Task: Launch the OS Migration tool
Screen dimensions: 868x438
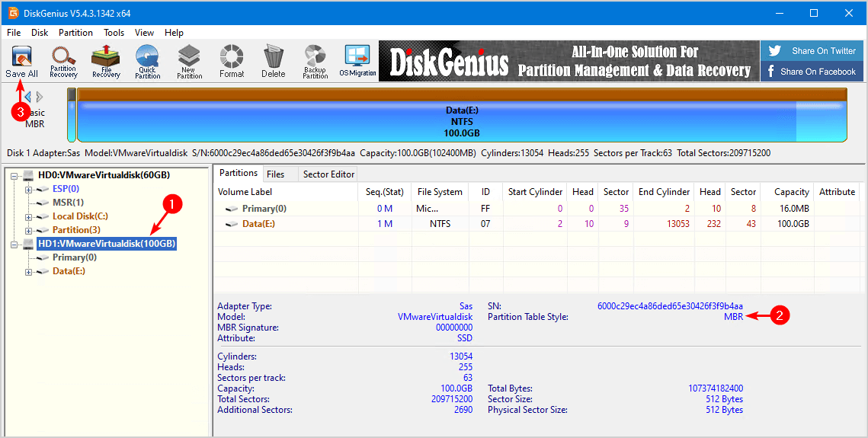Action: coord(357,62)
